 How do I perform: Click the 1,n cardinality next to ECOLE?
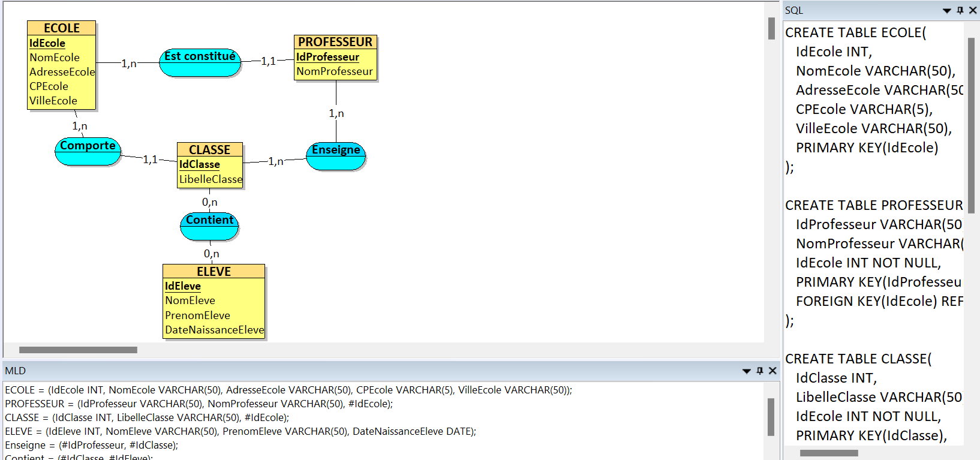[129, 64]
